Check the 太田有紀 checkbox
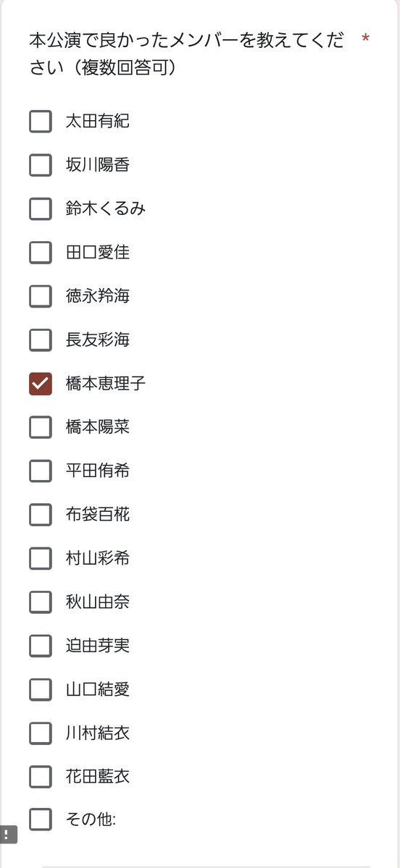Image resolution: width=400 pixels, height=868 pixels. (x=41, y=121)
